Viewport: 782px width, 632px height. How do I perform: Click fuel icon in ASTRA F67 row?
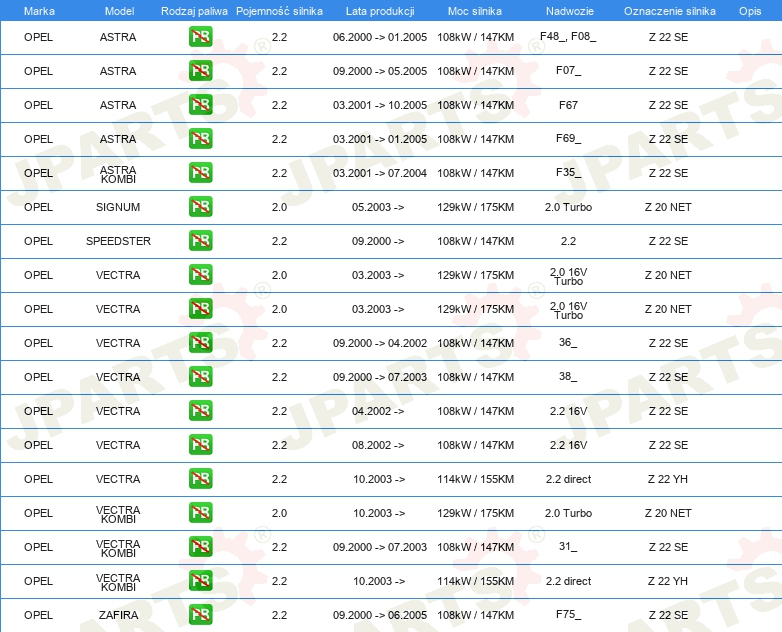click(x=200, y=104)
